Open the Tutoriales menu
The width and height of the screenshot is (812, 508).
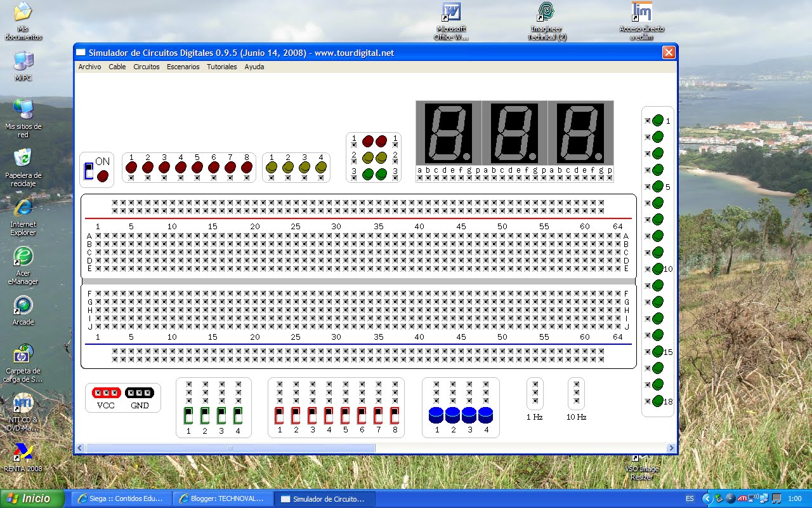[221, 66]
